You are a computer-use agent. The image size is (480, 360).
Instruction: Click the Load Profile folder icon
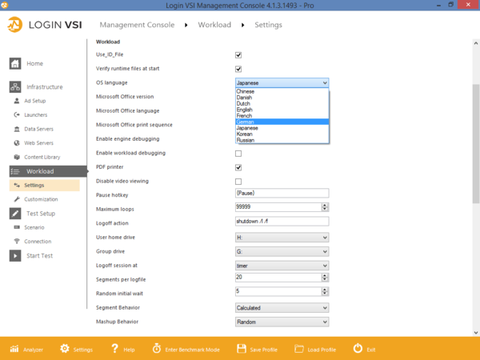coord(299,349)
